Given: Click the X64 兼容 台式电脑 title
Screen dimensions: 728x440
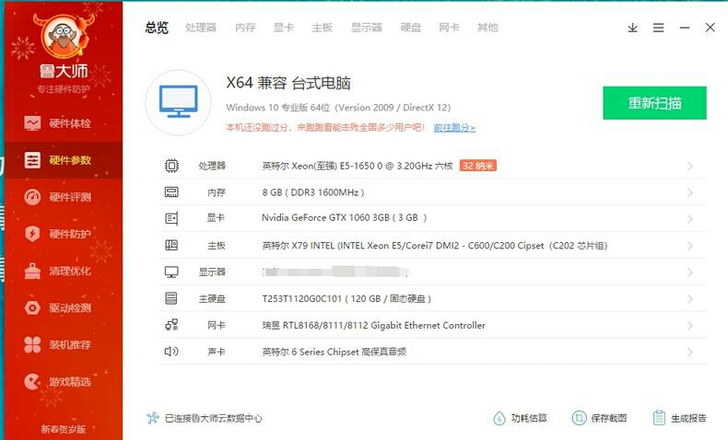Looking at the screenshot, I should pos(288,83).
